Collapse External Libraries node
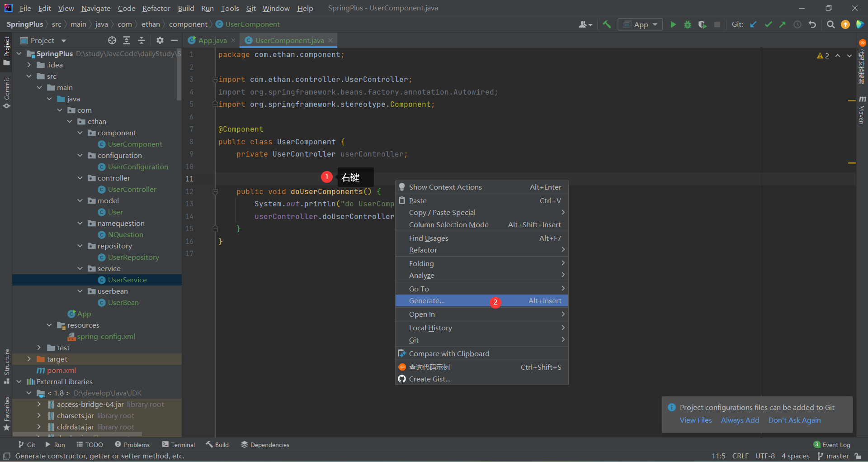868x462 pixels. click(19, 381)
